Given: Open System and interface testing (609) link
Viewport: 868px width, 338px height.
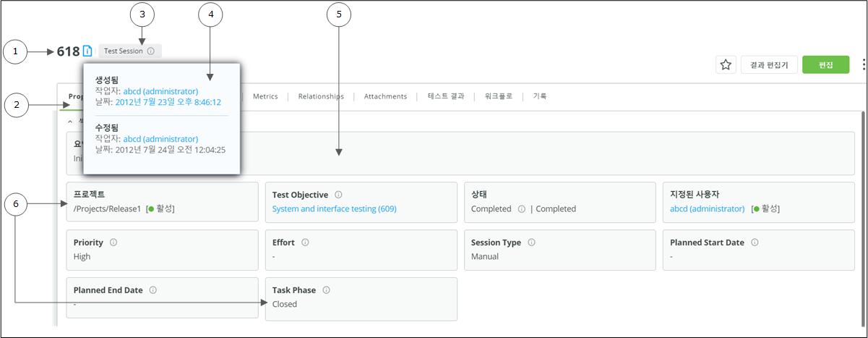Looking at the screenshot, I should [x=334, y=208].
